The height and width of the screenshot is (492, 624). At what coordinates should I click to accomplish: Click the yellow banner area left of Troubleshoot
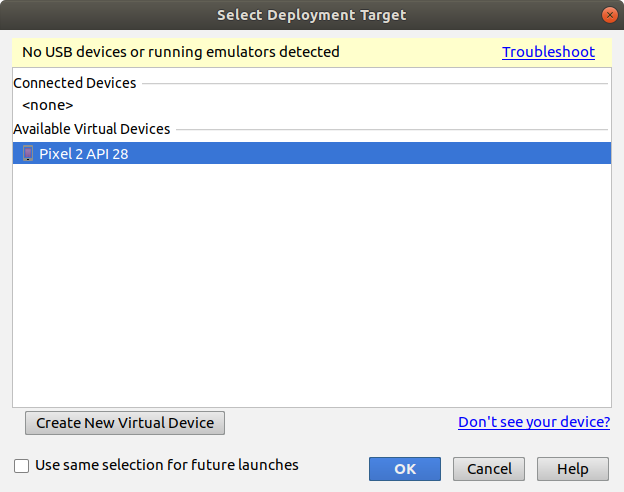pyautogui.click(x=420, y=52)
